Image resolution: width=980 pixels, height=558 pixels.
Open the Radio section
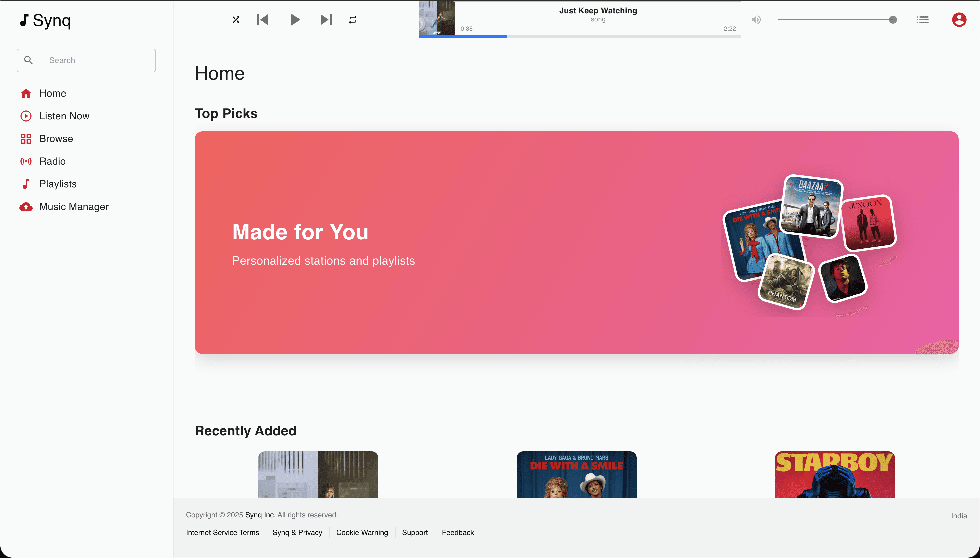52,161
